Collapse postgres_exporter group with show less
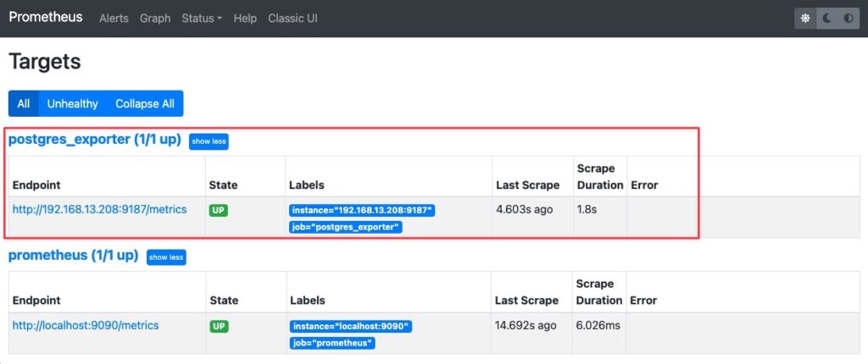 click(x=209, y=141)
